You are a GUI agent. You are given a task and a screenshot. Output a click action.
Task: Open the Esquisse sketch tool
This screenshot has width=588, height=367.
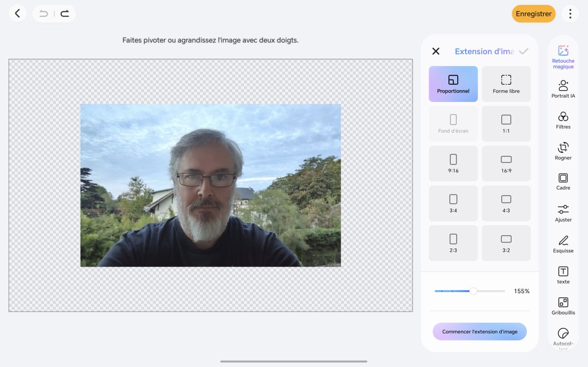point(563,244)
